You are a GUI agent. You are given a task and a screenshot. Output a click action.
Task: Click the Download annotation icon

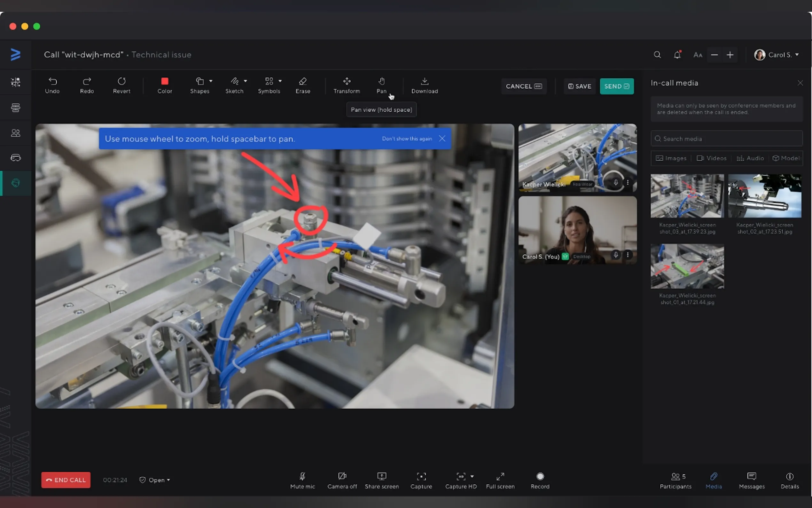(424, 82)
